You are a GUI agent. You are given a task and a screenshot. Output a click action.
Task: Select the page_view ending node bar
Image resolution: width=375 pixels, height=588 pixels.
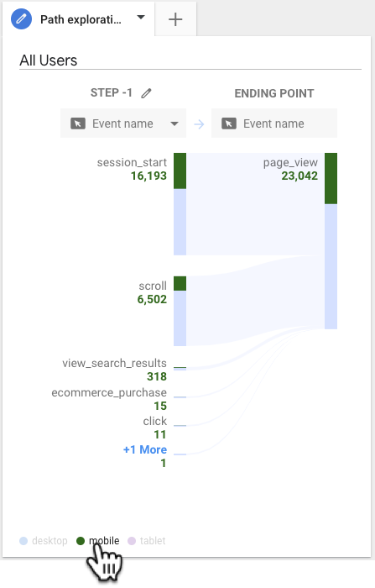tap(331, 241)
